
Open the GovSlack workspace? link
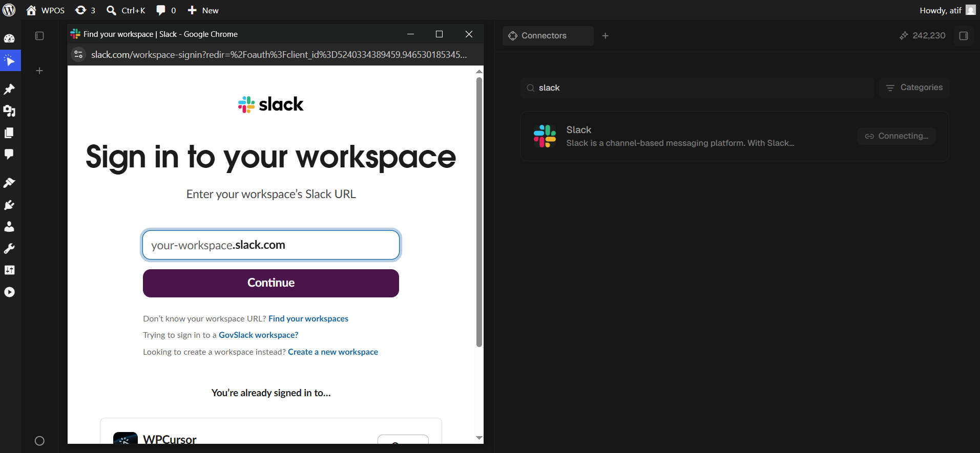click(x=258, y=335)
